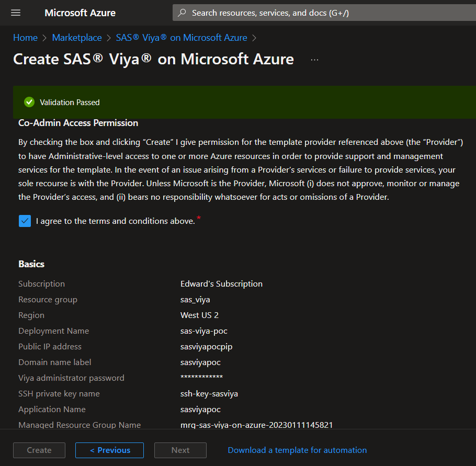Download a template for automation
476x466 pixels.
point(297,450)
